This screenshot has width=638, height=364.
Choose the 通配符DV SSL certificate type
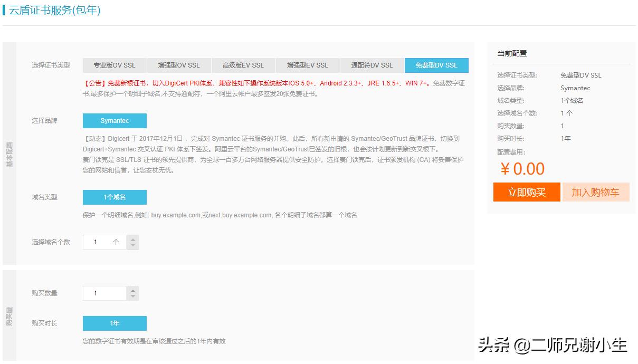click(372, 65)
